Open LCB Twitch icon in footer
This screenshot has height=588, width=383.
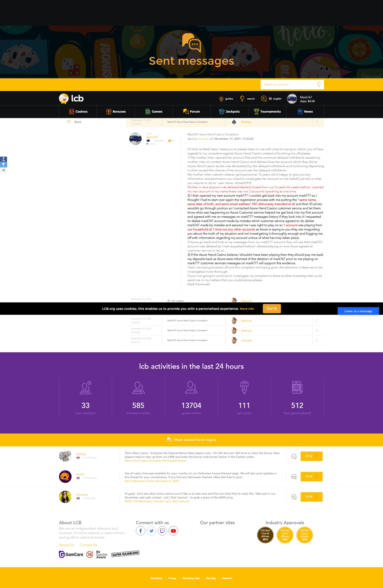click(162, 531)
